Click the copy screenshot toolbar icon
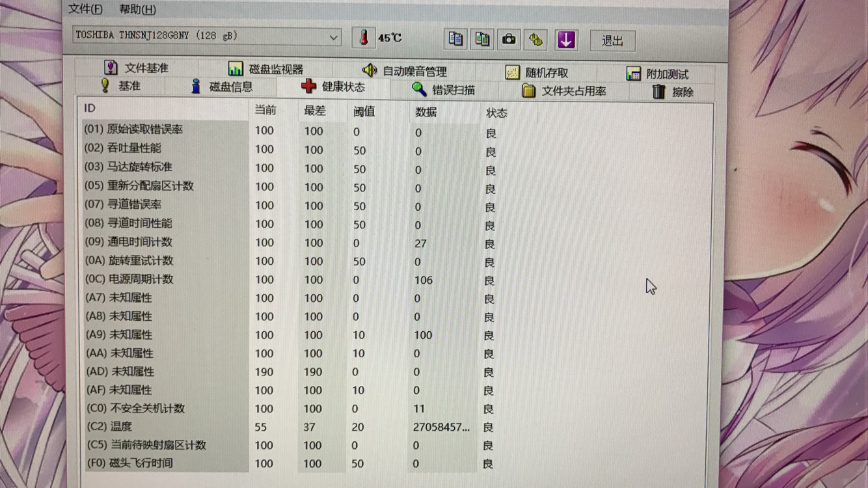Screen dimensions: 868x488 coord(483,39)
